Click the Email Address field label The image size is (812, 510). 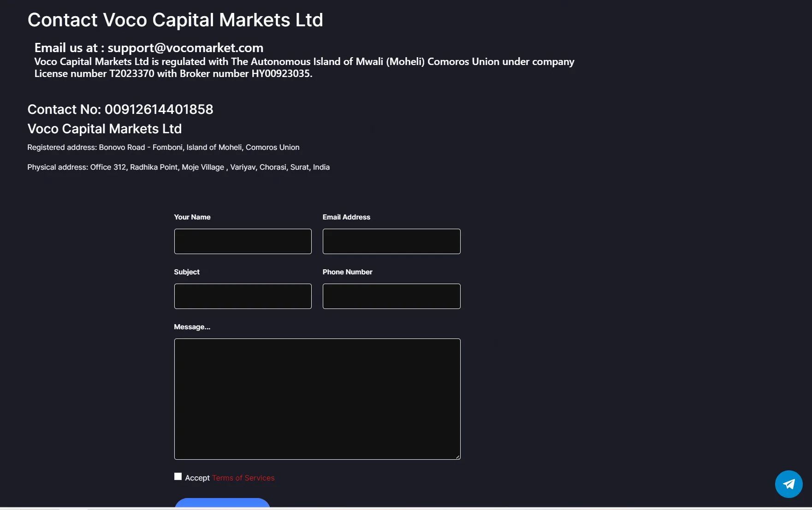346,217
